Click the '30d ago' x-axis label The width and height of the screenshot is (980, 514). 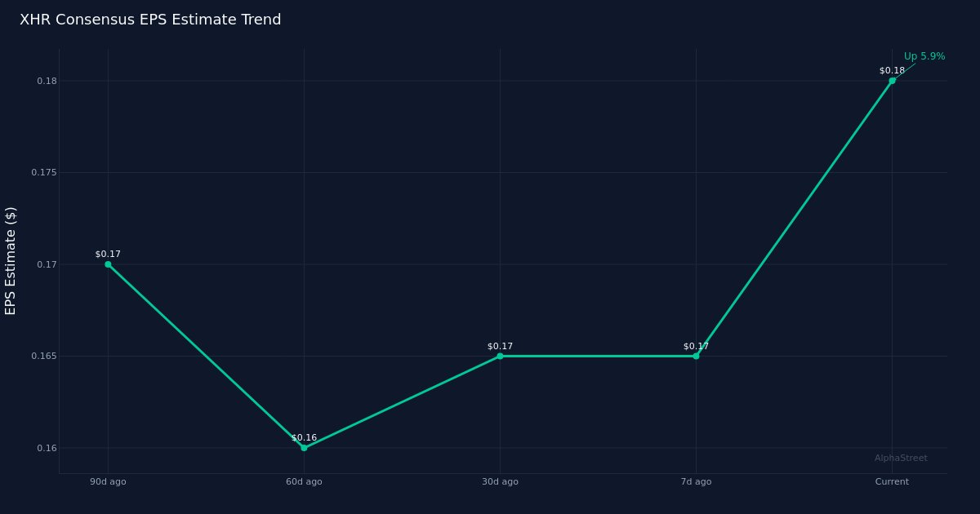coord(500,482)
